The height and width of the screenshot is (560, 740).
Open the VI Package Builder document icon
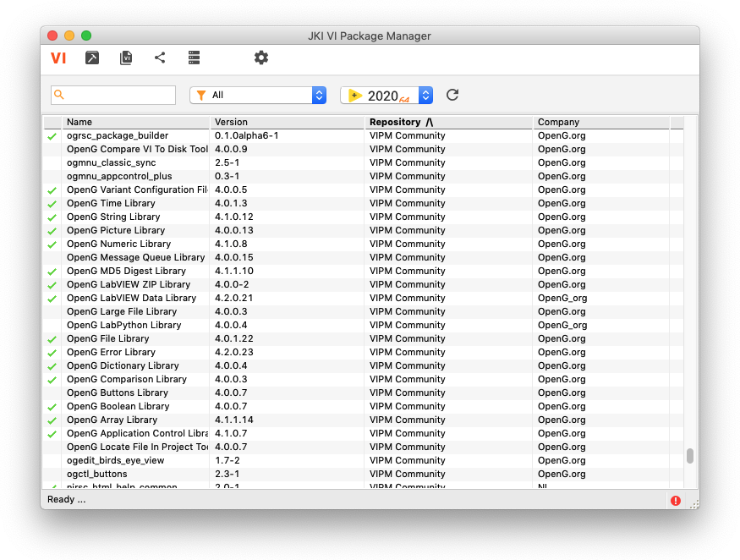point(126,58)
